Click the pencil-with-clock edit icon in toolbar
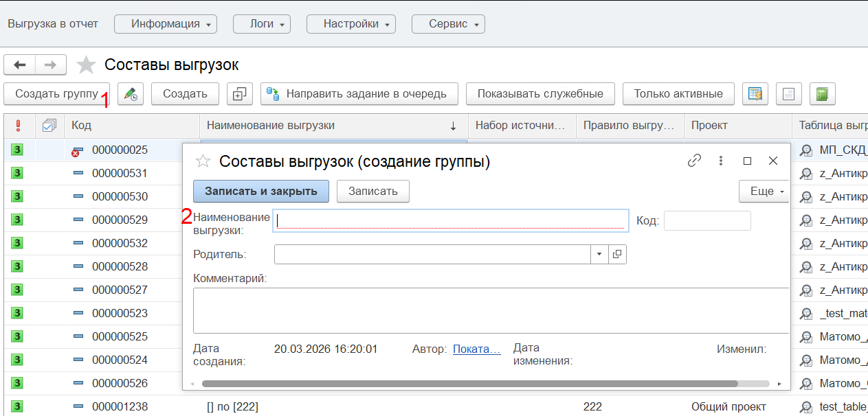Image resolution: width=868 pixels, height=416 pixels. click(x=131, y=94)
